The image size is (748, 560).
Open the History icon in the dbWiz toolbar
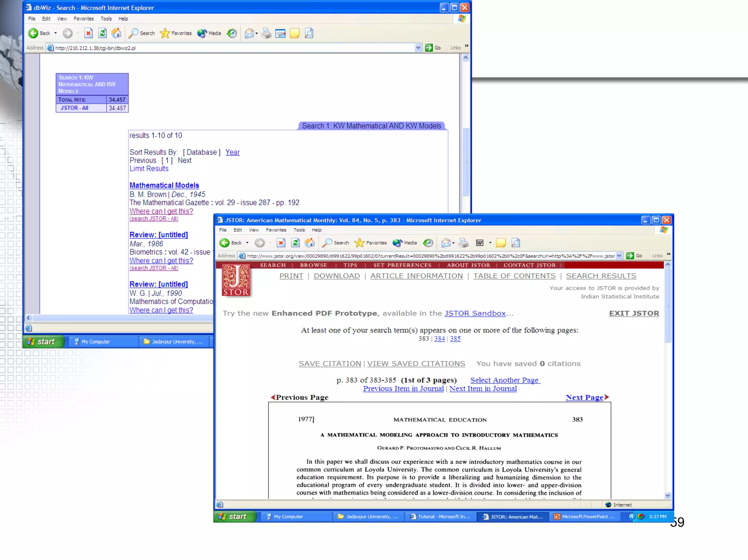pos(232,33)
